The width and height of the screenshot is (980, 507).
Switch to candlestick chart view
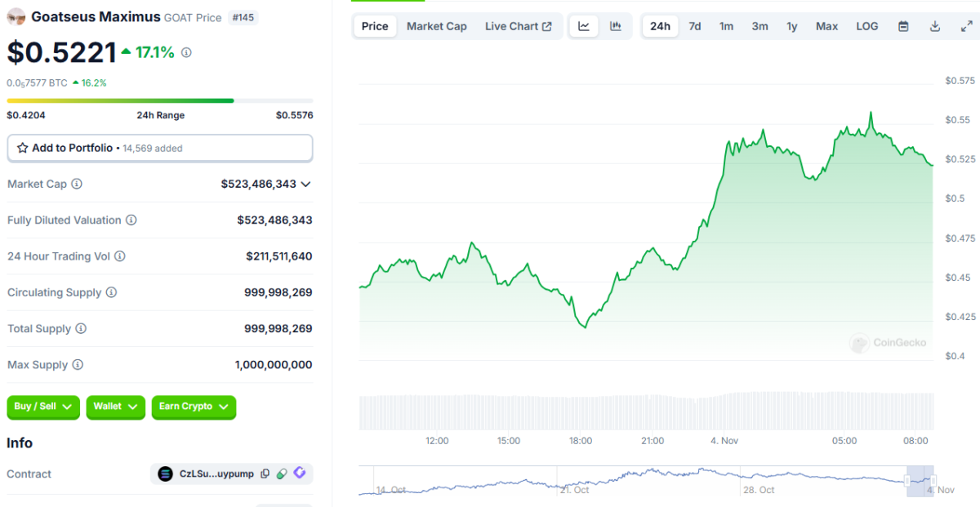point(616,26)
